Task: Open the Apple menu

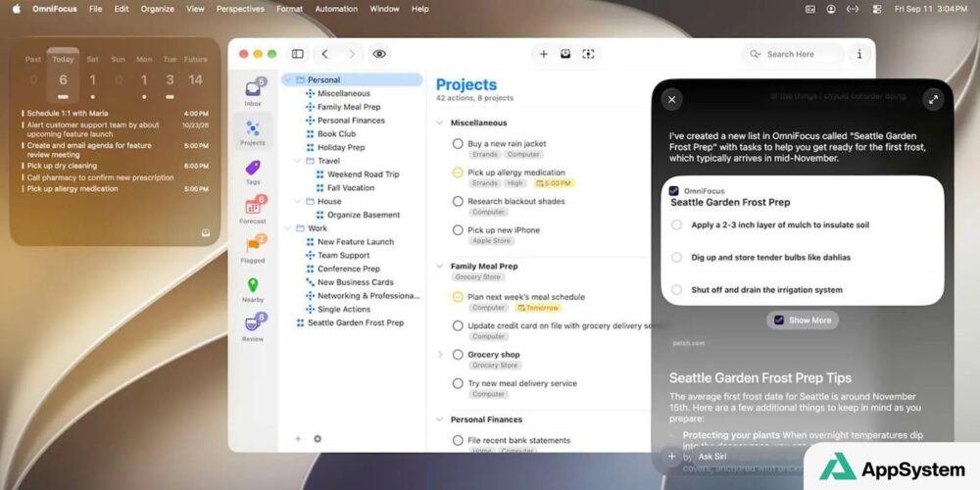Action: click(x=17, y=9)
